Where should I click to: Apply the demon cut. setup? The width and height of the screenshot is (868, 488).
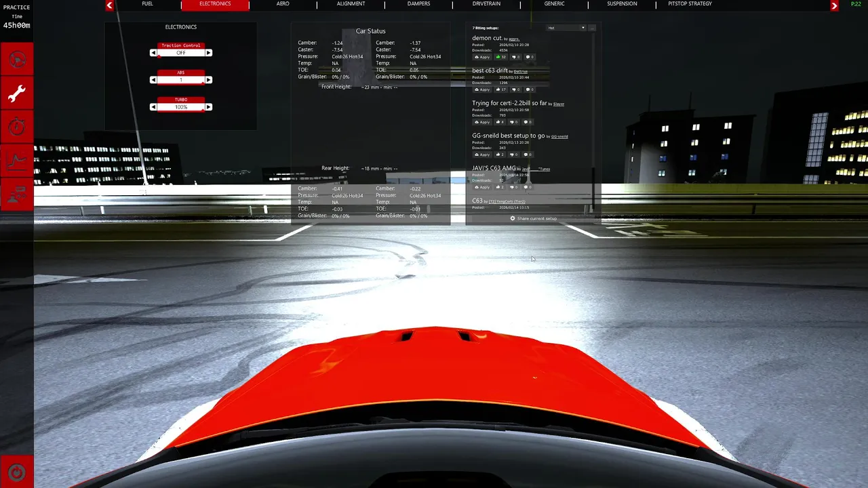[482, 57]
